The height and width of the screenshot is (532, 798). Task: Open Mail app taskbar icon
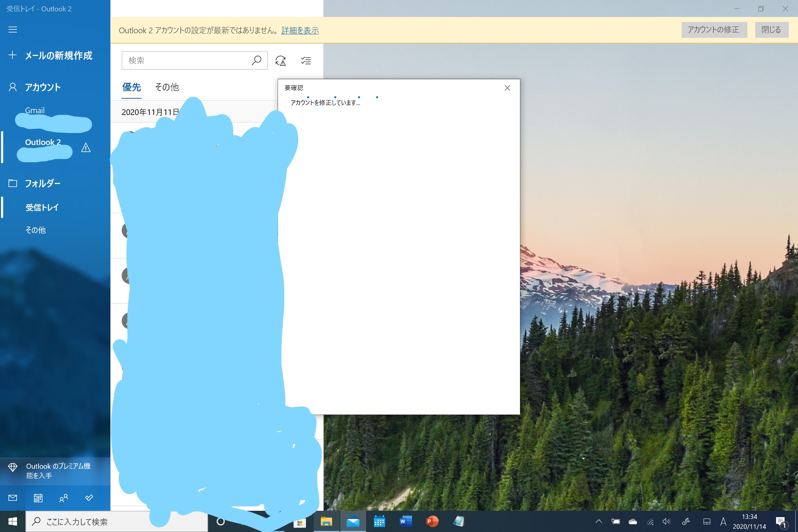[x=353, y=521]
